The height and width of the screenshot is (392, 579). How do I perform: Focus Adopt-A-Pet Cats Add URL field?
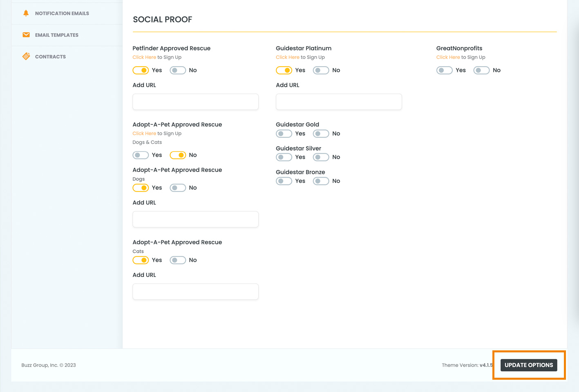(195, 292)
